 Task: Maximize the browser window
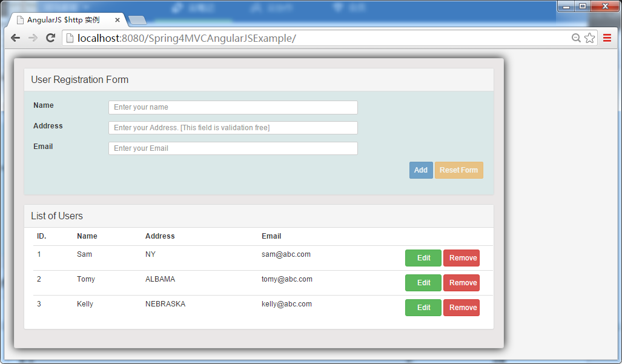tap(583, 6)
